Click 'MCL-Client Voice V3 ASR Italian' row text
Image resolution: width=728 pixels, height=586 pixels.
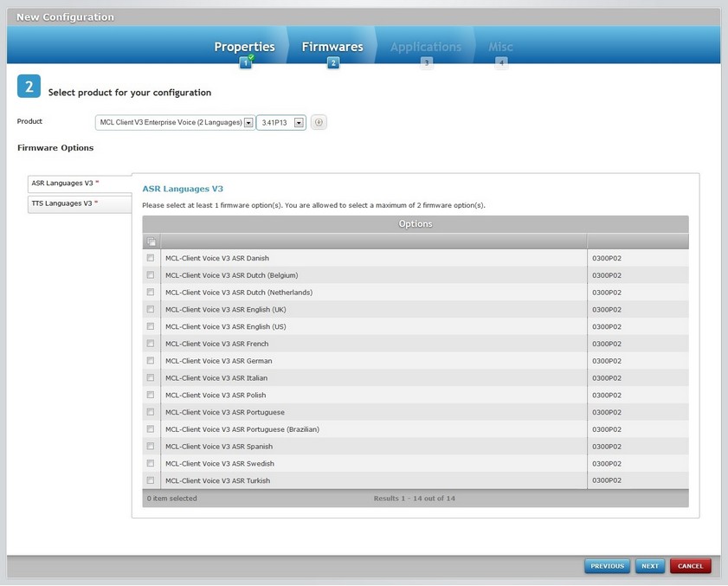[216, 378]
